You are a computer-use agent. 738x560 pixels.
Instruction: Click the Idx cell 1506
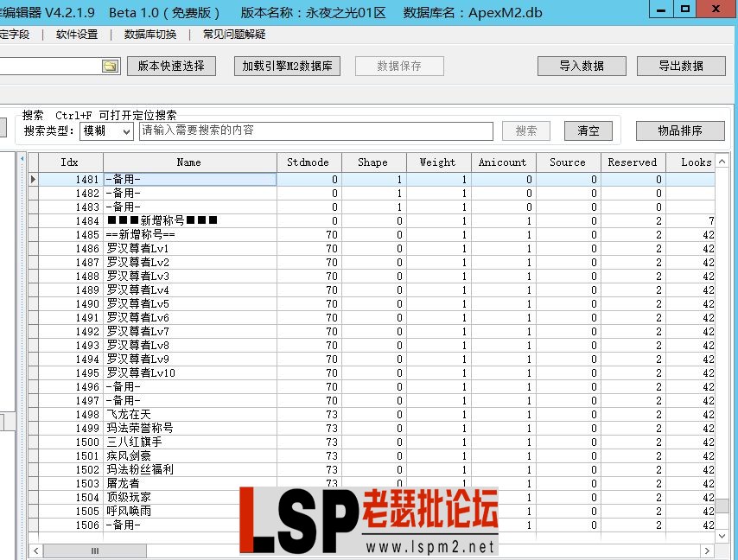[x=71, y=525]
